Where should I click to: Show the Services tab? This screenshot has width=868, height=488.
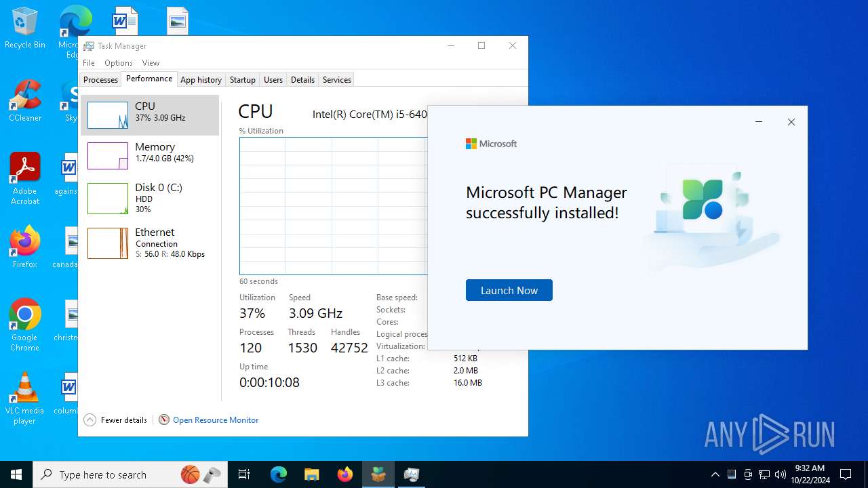337,80
